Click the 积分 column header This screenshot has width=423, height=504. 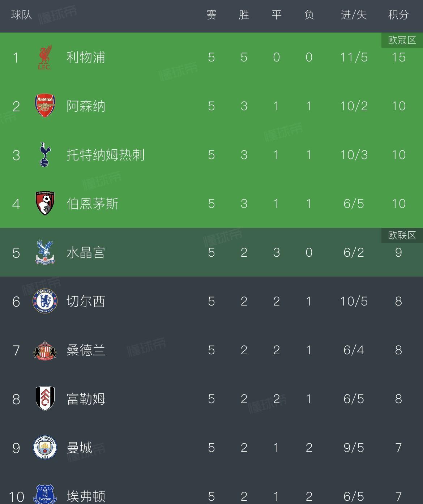pos(398,15)
